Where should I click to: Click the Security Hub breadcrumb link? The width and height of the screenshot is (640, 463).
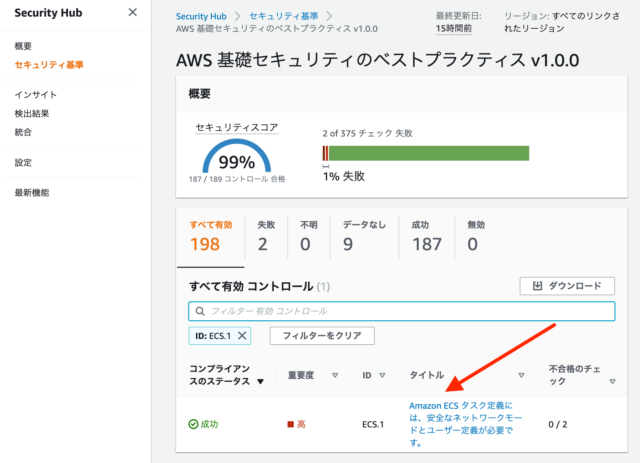[201, 16]
